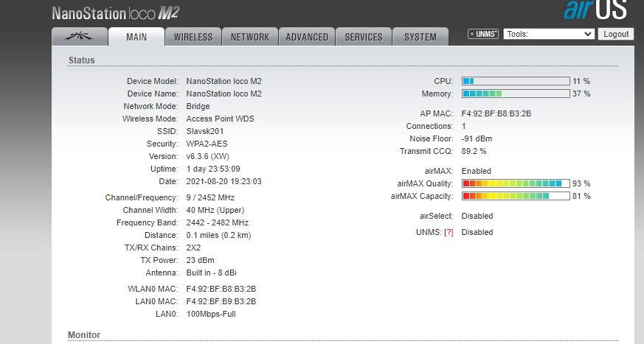644x344 pixels.
Task: Click the Connections count value 1
Action: [464, 126]
